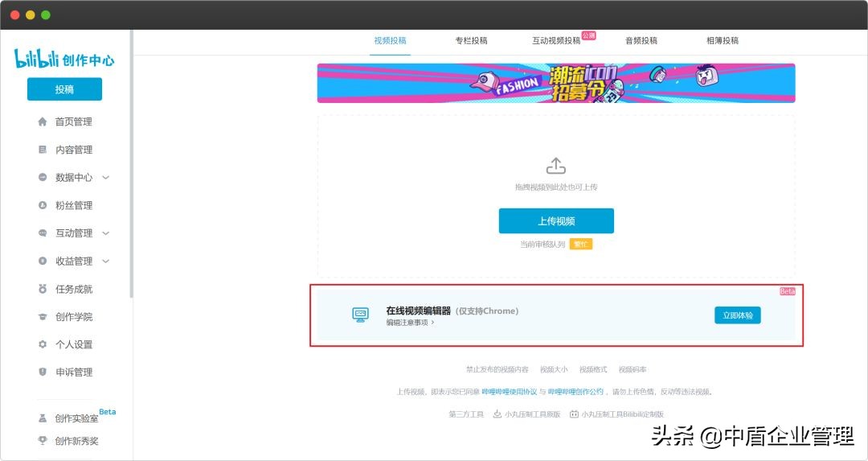Open the 视频码率 link
Image resolution: width=868 pixels, height=461 pixels.
(x=633, y=369)
